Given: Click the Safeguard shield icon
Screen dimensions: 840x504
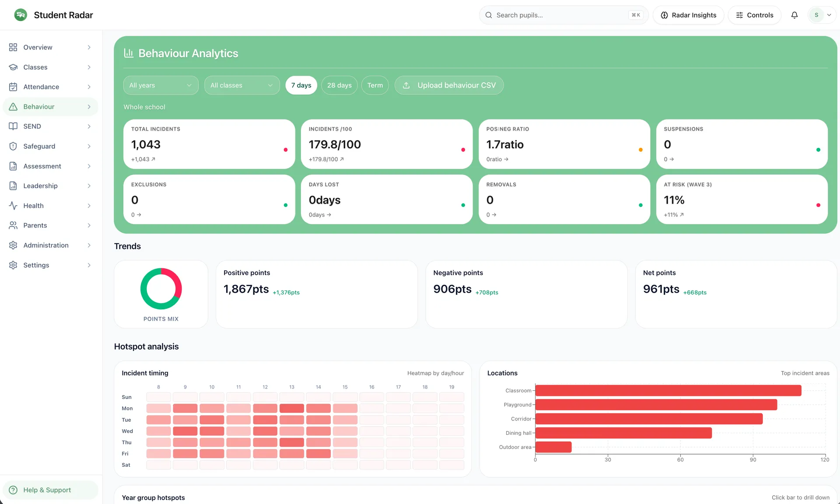Looking at the screenshot, I should [13, 146].
